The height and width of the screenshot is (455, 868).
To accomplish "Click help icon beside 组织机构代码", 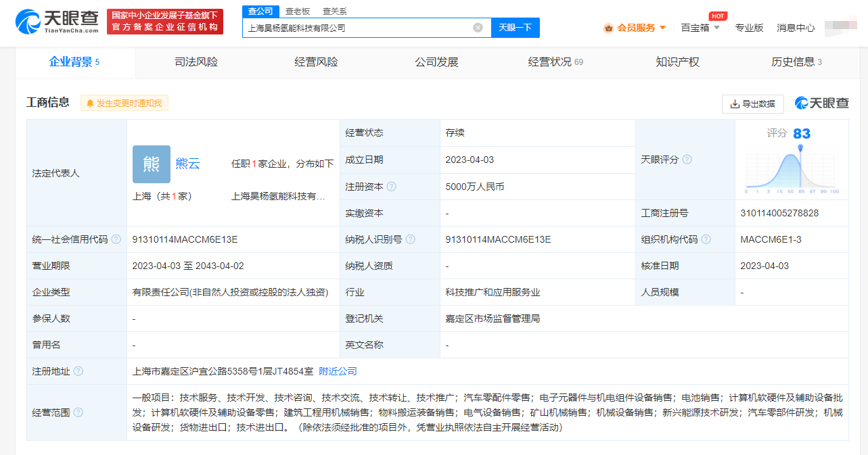I will (x=706, y=239).
